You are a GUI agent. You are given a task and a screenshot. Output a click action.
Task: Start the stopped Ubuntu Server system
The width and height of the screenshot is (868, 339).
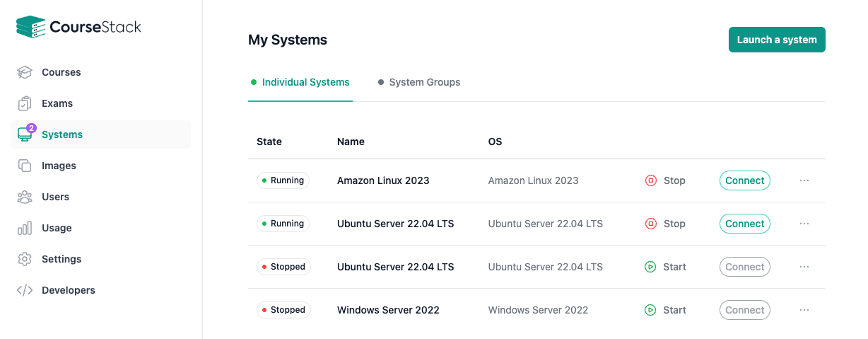pos(665,267)
